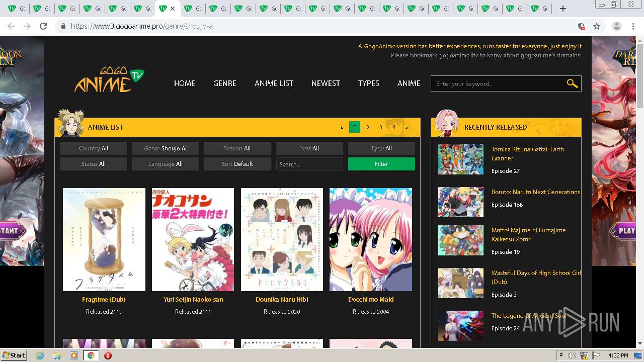Screen dimensions: 644x362
Task: Go to next page arrow in pagination
Action: pos(407,127)
